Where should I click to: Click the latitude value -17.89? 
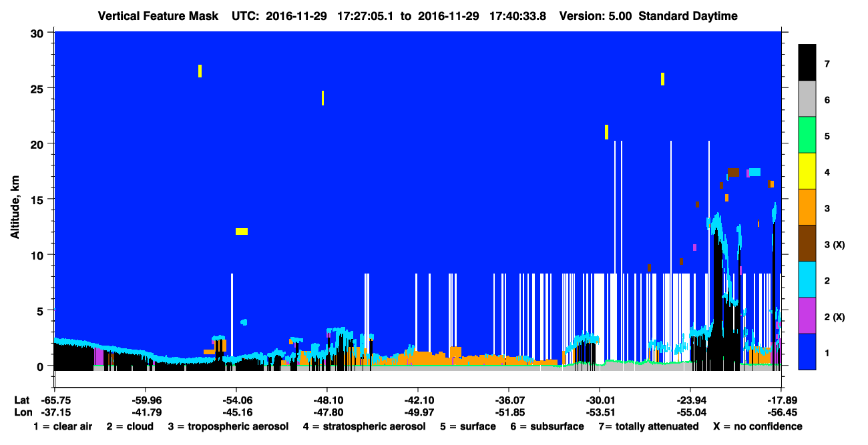click(x=781, y=400)
